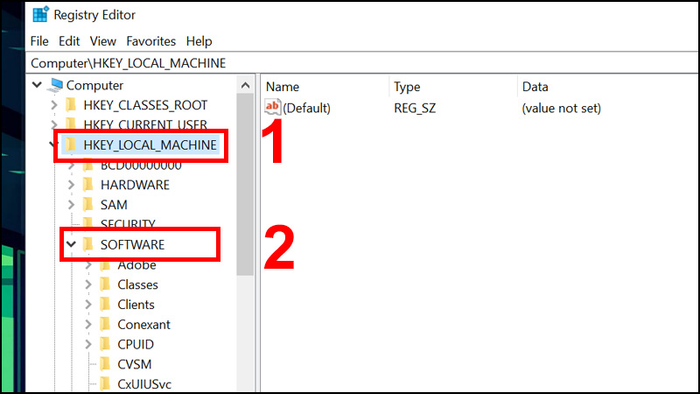Select Conexant folder icon
The width and height of the screenshot is (700, 394).
click(105, 324)
